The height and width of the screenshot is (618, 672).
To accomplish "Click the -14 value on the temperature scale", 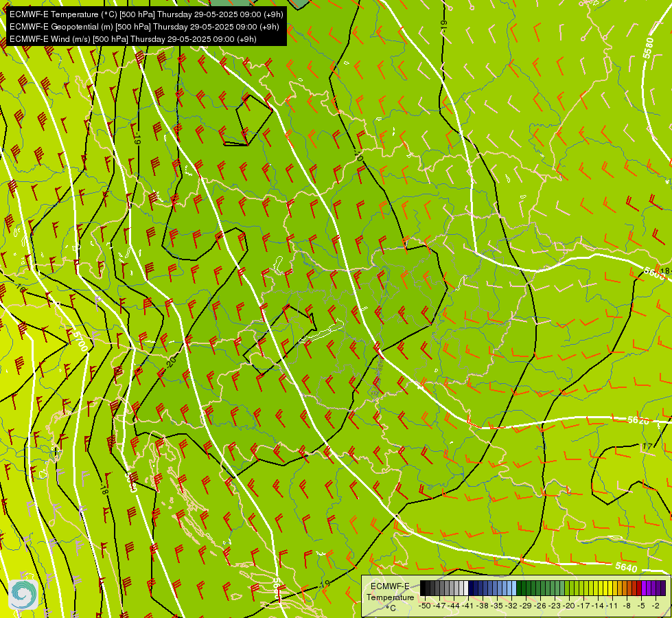I will tap(598, 606).
